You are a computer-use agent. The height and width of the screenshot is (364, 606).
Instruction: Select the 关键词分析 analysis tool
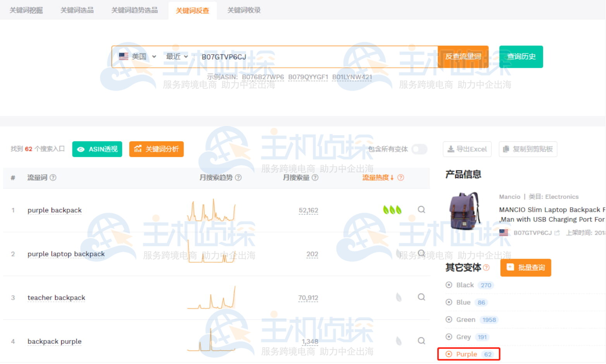[x=156, y=149]
